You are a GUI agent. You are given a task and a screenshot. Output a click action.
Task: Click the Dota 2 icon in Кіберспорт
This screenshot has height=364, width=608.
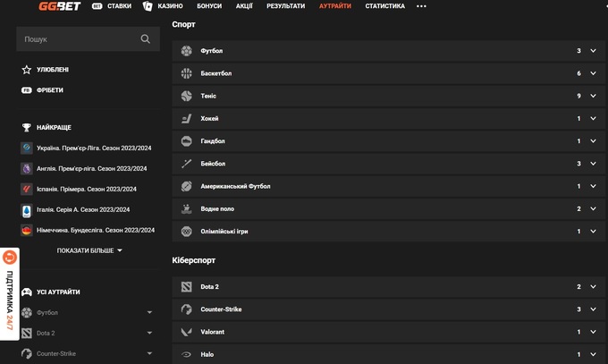[186, 287]
